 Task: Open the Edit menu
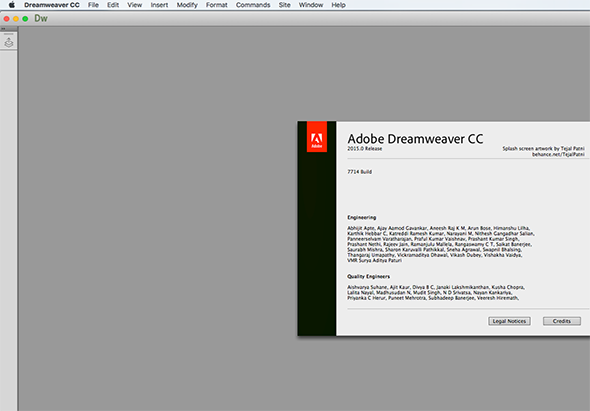click(x=113, y=5)
